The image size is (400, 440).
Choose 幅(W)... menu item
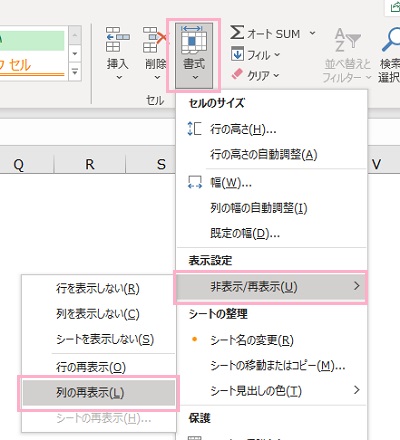(x=271, y=182)
